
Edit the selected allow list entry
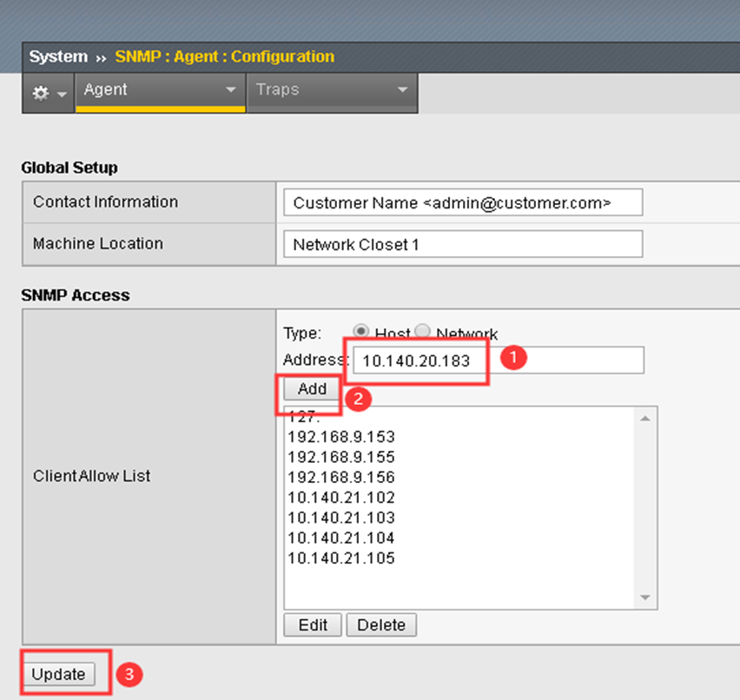(x=313, y=625)
